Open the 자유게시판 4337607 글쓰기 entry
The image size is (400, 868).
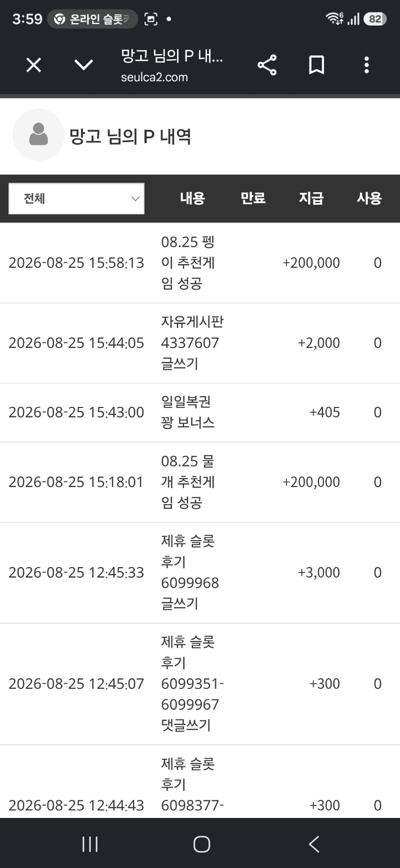200,343
